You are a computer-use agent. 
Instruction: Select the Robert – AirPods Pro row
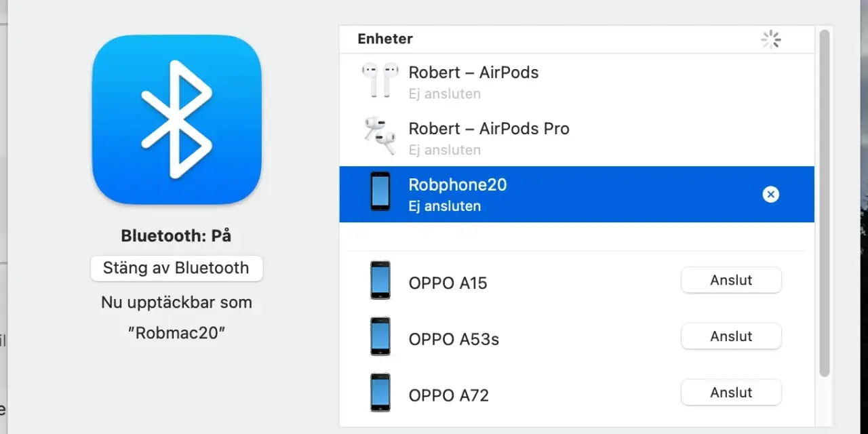click(576, 138)
